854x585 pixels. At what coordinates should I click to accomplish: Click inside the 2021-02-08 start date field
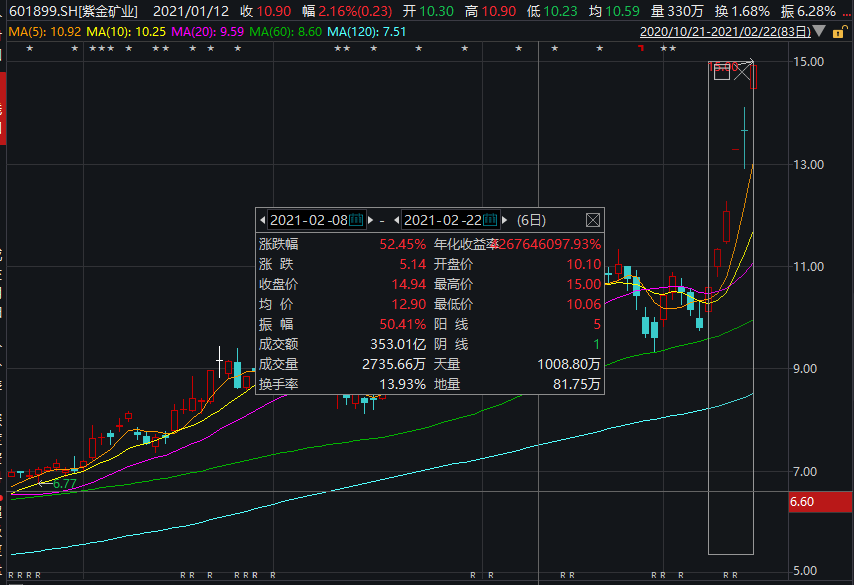308,220
